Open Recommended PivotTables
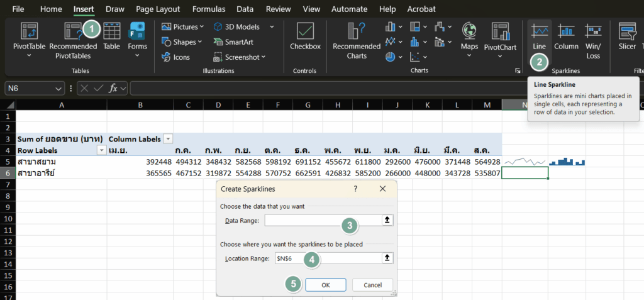This screenshot has height=300, width=644. click(x=73, y=41)
